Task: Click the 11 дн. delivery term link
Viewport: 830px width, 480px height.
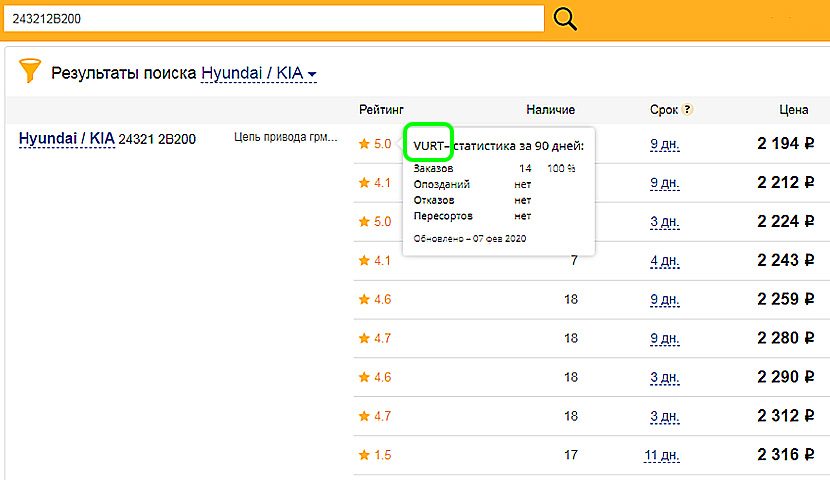Action: tap(662, 455)
